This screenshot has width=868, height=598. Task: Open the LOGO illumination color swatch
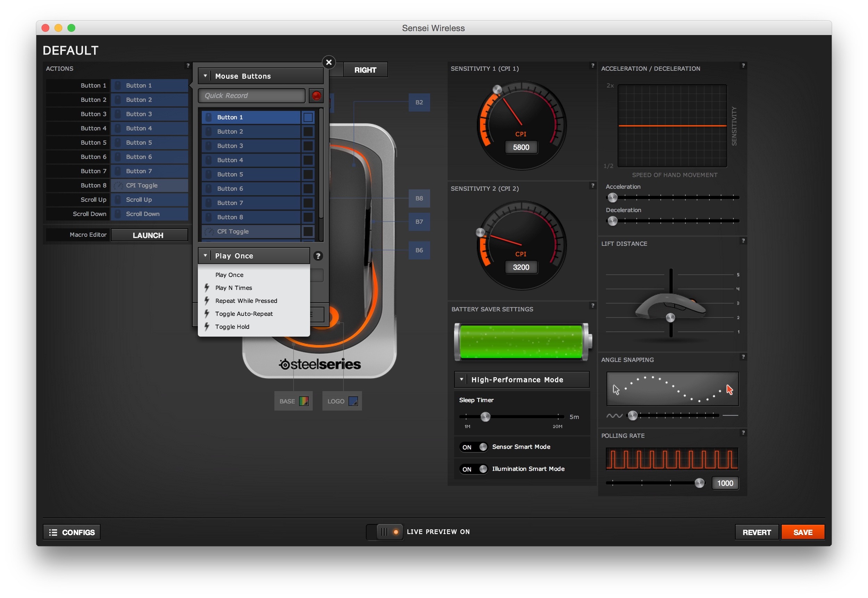click(353, 401)
